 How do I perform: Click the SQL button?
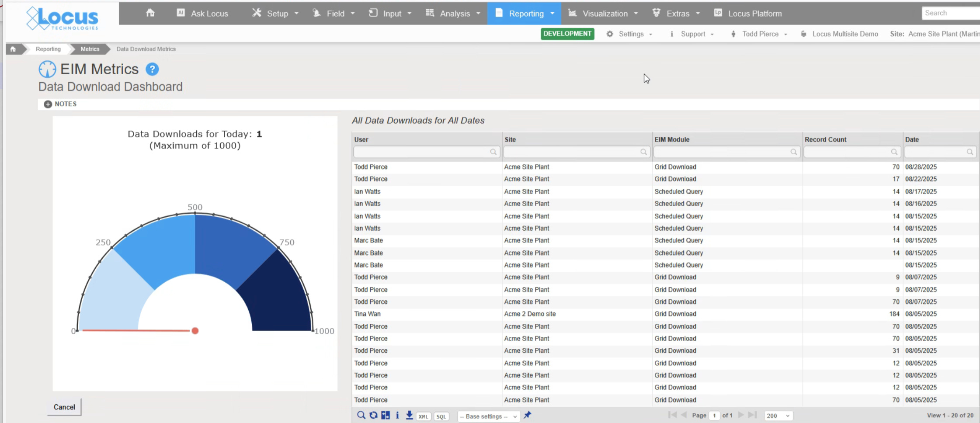coord(441,416)
